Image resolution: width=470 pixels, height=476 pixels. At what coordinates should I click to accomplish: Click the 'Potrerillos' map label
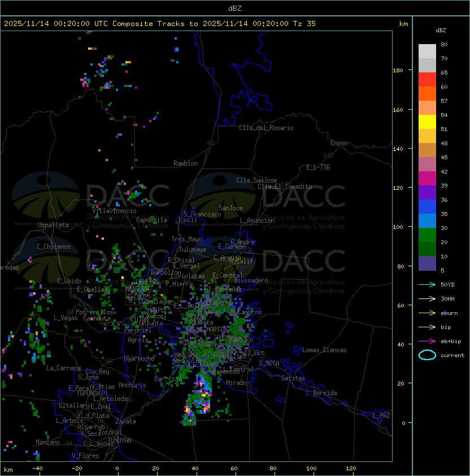coord(94,312)
